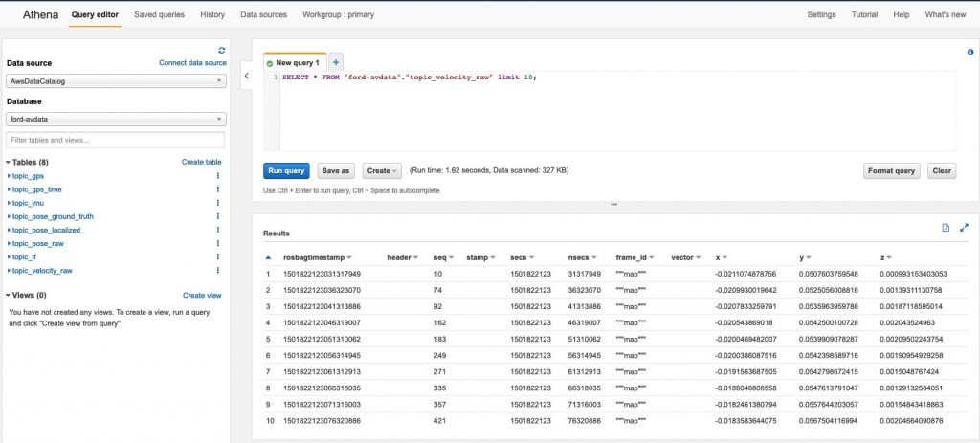Open the Saved queries tab
Screen dimensions: 980x443
pos(160,14)
